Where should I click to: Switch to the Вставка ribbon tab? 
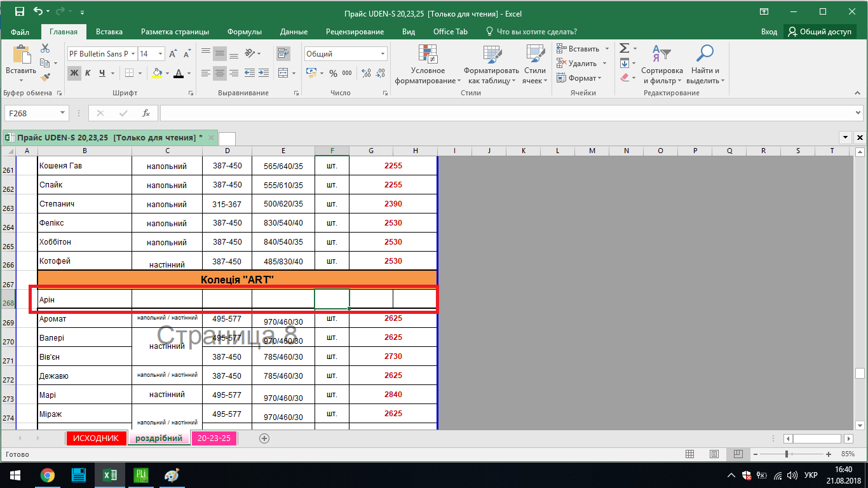pyautogui.click(x=109, y=32)
